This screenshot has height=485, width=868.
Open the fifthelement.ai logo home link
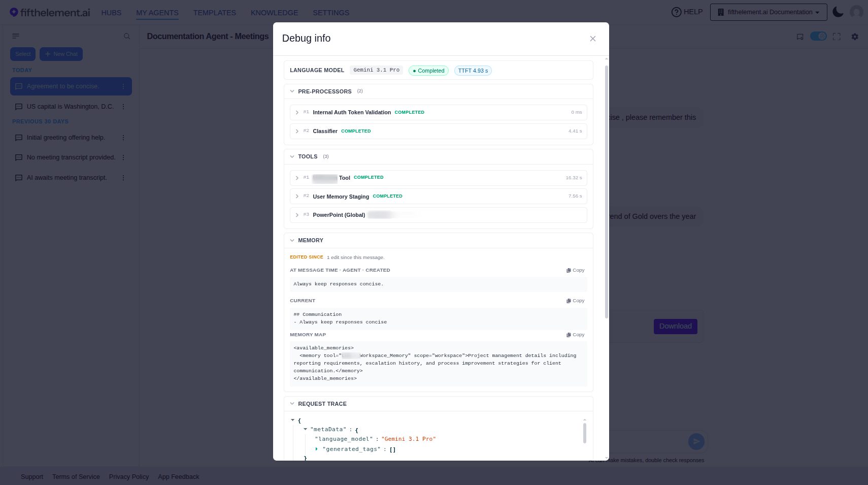click(50, 12)
